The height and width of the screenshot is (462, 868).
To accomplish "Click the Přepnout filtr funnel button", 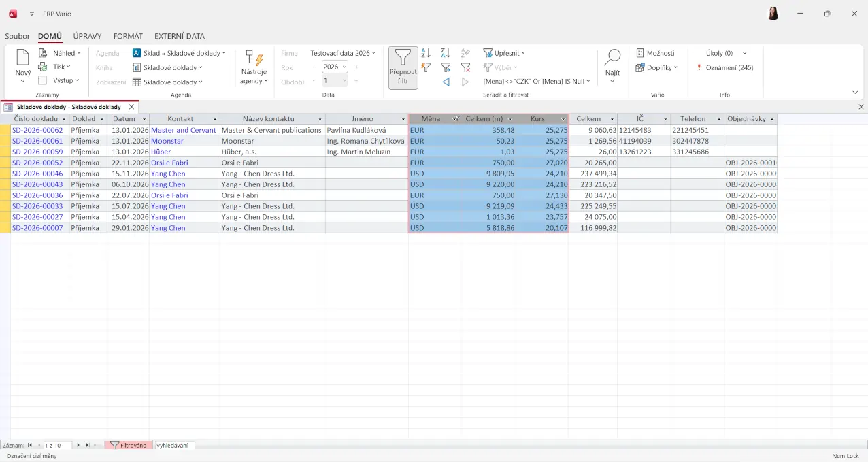I will (403, 67).
